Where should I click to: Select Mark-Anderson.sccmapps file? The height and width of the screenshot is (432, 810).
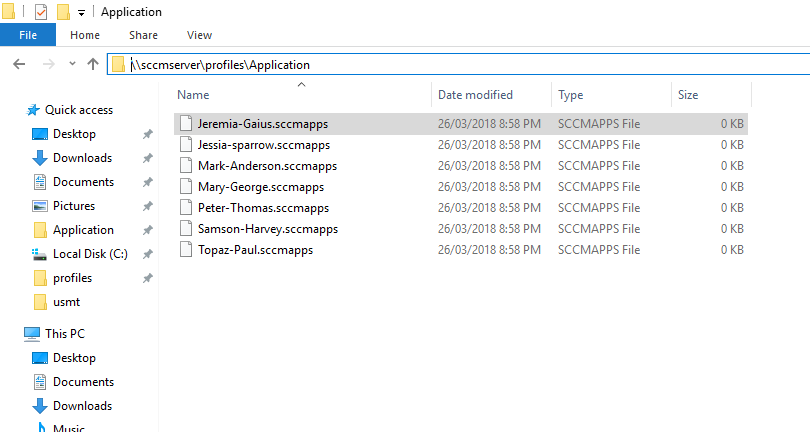click(267, 166)
